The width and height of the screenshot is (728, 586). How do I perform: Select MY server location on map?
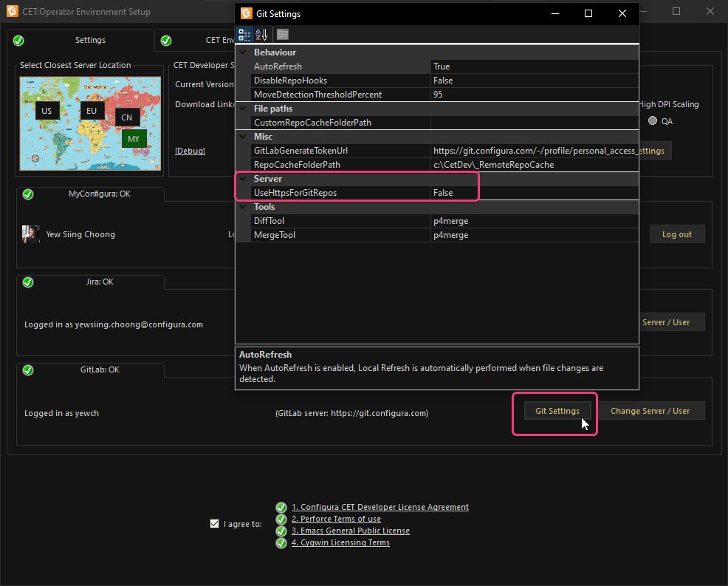134,138
